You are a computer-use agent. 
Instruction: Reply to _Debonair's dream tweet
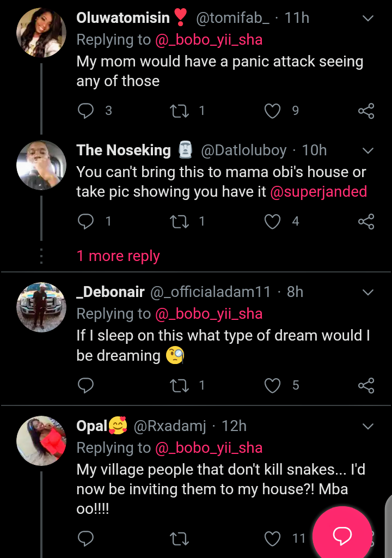click(x=86, y=386)
